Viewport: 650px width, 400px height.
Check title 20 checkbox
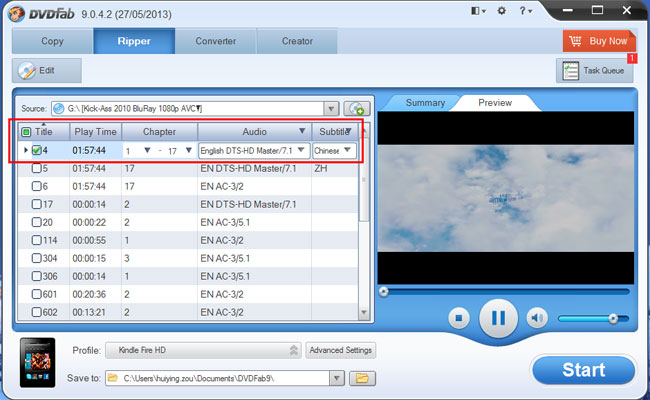[37, 222]
